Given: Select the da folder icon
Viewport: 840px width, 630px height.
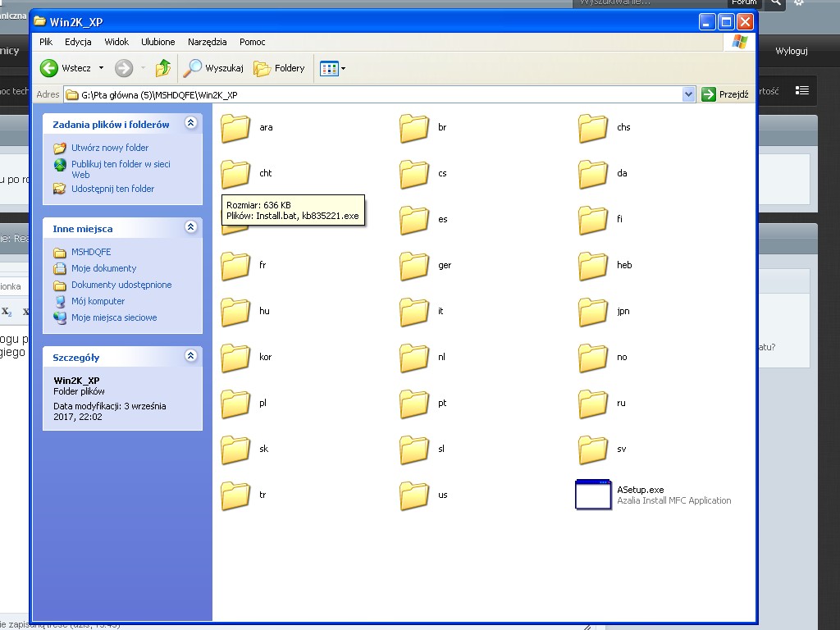Looking at the screenshot, I should [x=593, y=174].
